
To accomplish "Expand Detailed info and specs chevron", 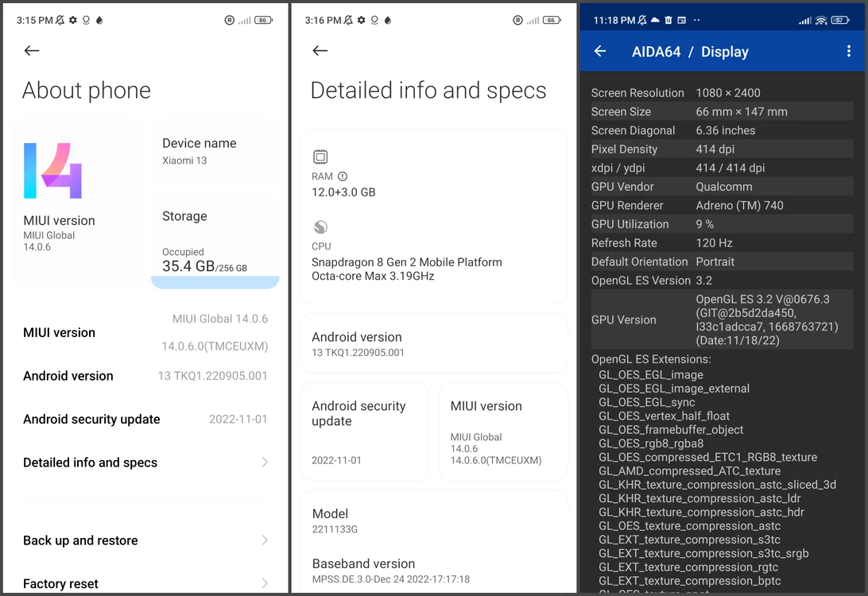I will pos(265,462).
